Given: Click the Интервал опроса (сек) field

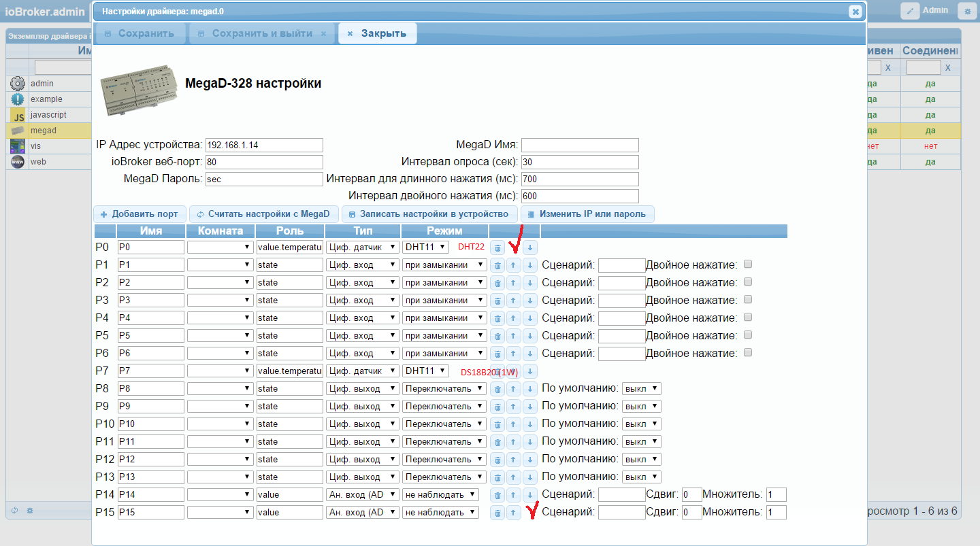Looking at the screenshot, I should (580, 162).
